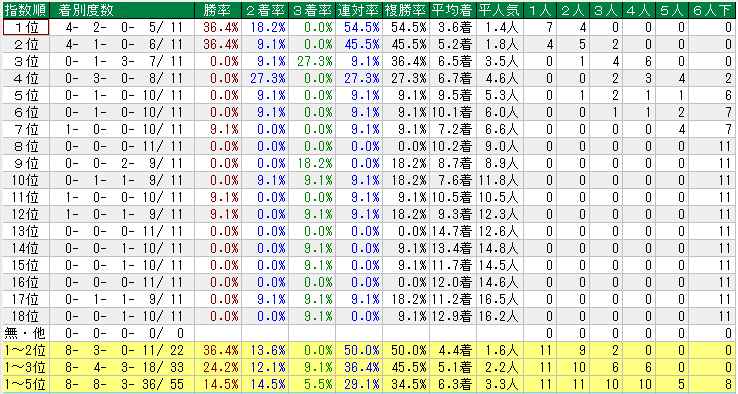738x394 pixels.
Task: Select the 無・他 row label
Action: [x=25, y=333]
